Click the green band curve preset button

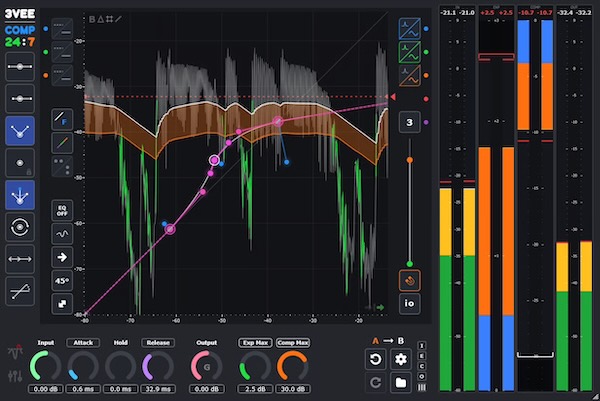click(62, 52)
